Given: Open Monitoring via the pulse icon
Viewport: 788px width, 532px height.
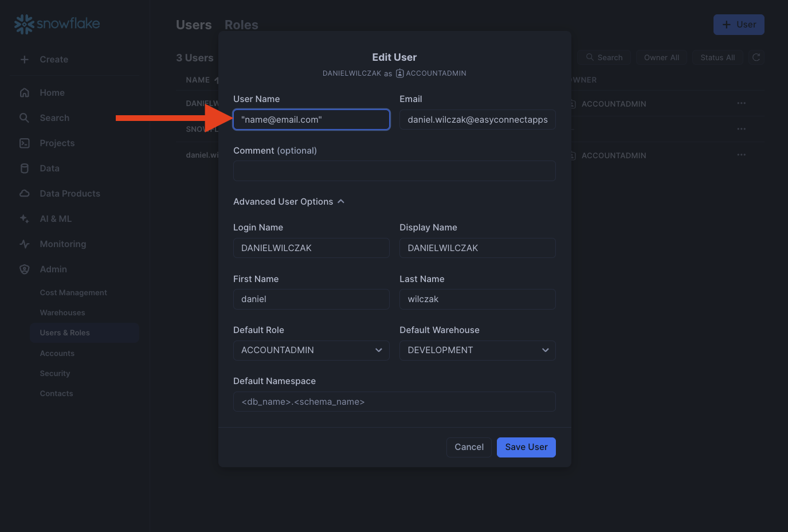Looking at the screenshot, I should pyautogui.click(x=25, y=244).
